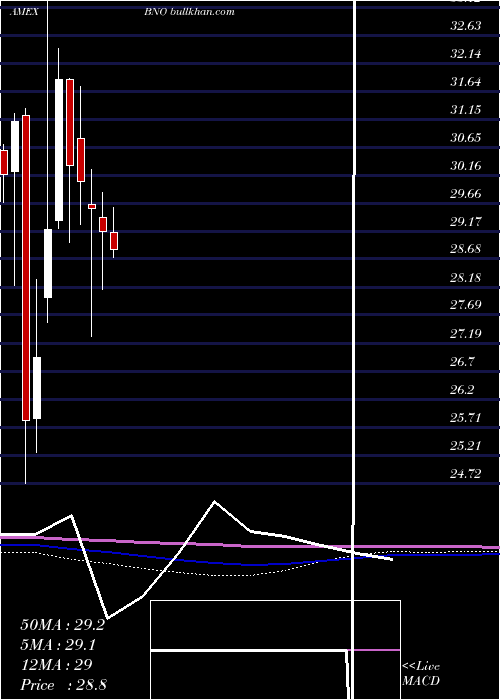Screen dimensions: 500x700
Task: Click the AMEX exchange label
Action: click(x=27, y=12)
